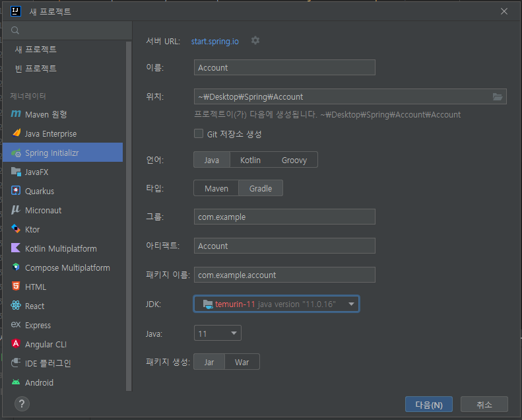522x420 pixels.
Task: Click the 취소 cancel button
Action: pos(484,404)
